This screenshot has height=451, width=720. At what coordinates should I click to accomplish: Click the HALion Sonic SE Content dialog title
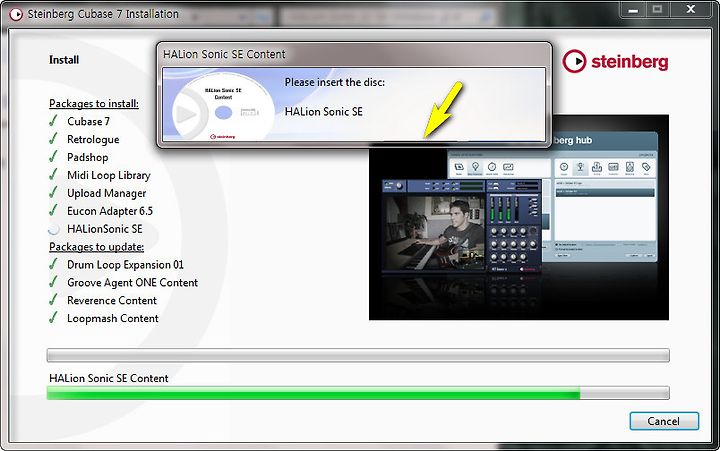click(224, 54)
